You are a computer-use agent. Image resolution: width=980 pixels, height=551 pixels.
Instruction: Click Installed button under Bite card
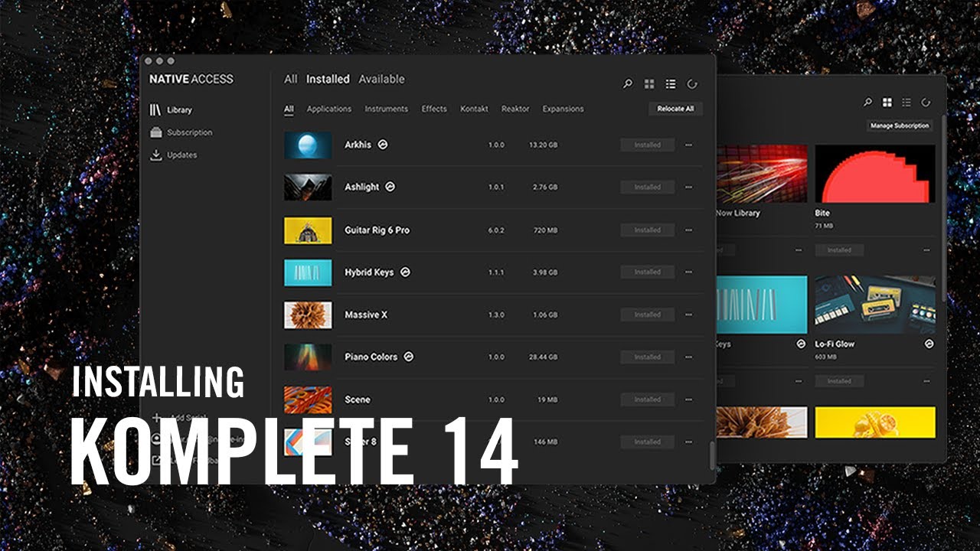(x=839, y=250)
